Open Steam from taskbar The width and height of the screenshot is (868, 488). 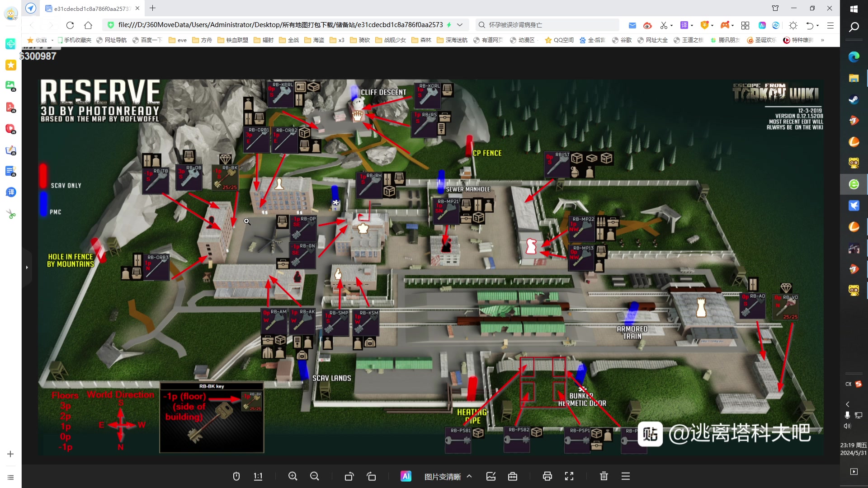[854, 99]
